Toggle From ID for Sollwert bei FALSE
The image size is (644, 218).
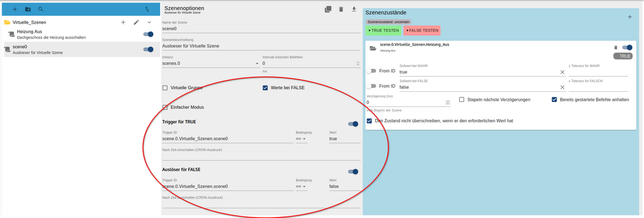[x=371, y=86]
